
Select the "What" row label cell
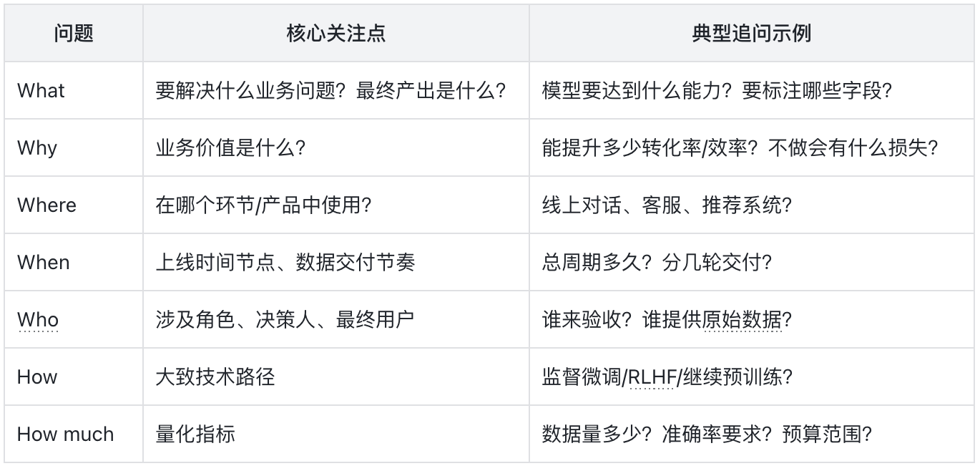point(41,91)
